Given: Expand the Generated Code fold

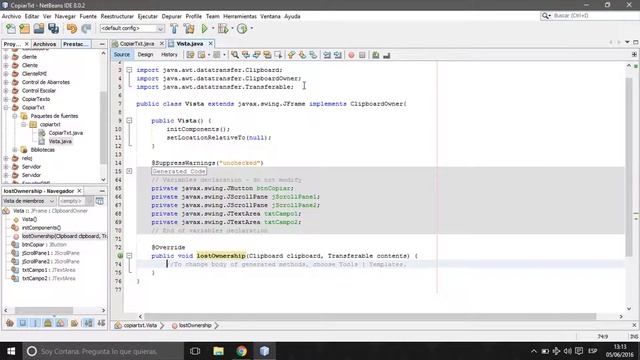Looking at the screenshot, I should [129, 171].
